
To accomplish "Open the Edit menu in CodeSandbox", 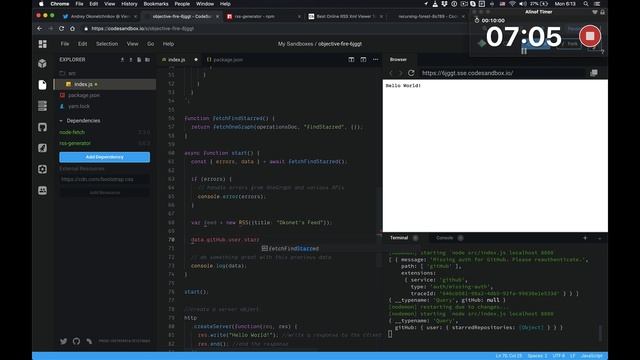I will point(82,44).
